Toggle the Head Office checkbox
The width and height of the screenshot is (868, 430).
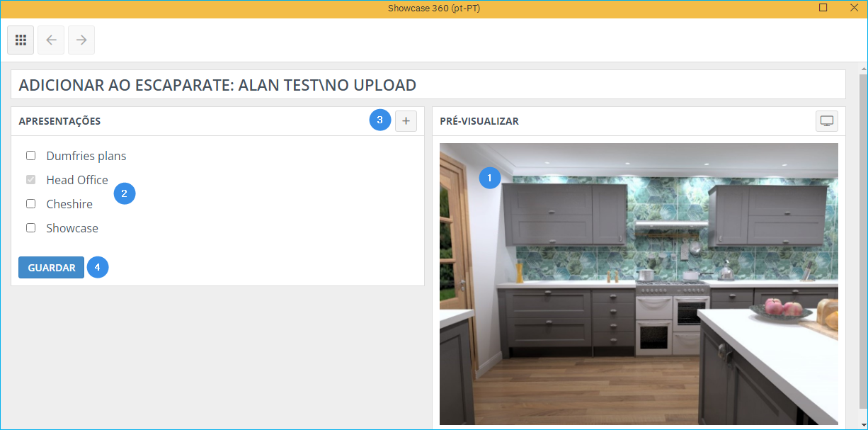(x=31, y=180)
